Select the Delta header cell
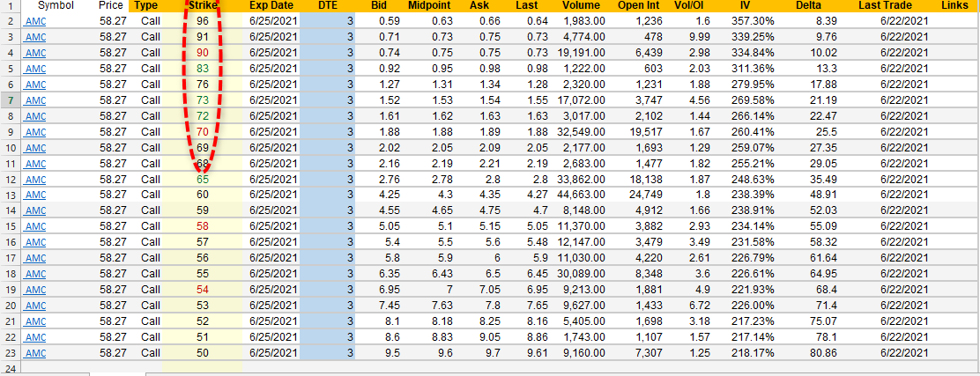Viewport: 980px width, 376px height. coord(809,5)
